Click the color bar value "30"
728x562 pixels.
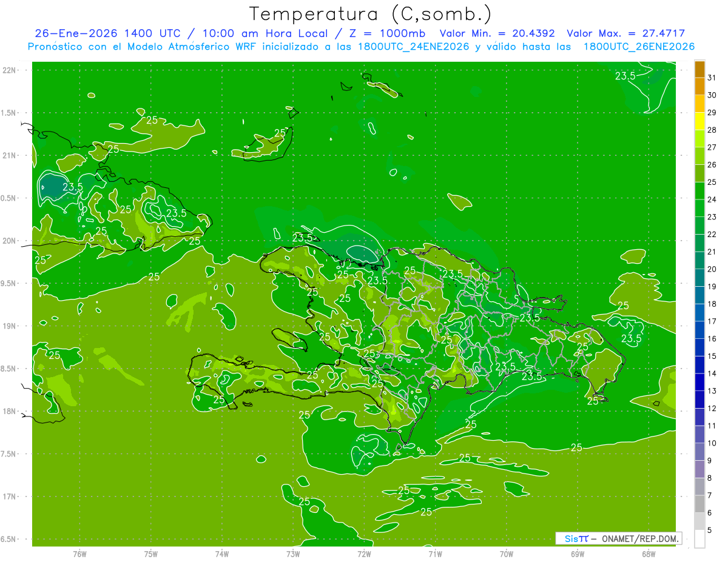[x=712, y=95]
